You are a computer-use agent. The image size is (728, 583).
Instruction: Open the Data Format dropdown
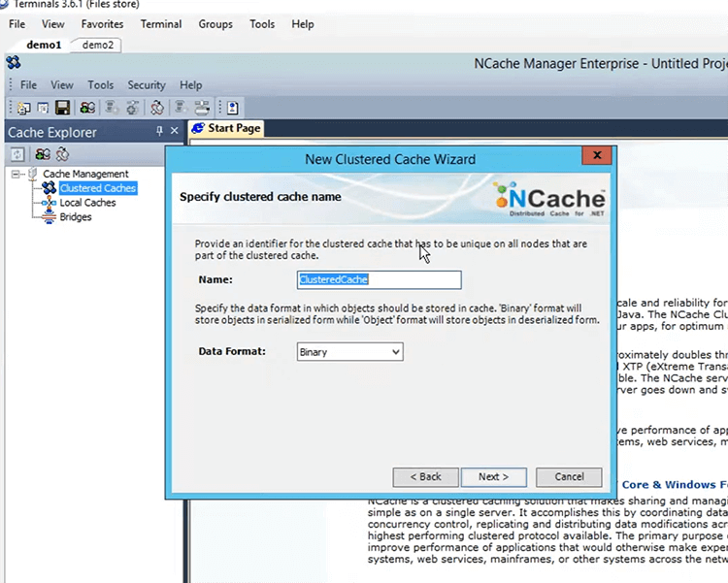(x=396, y=352)
